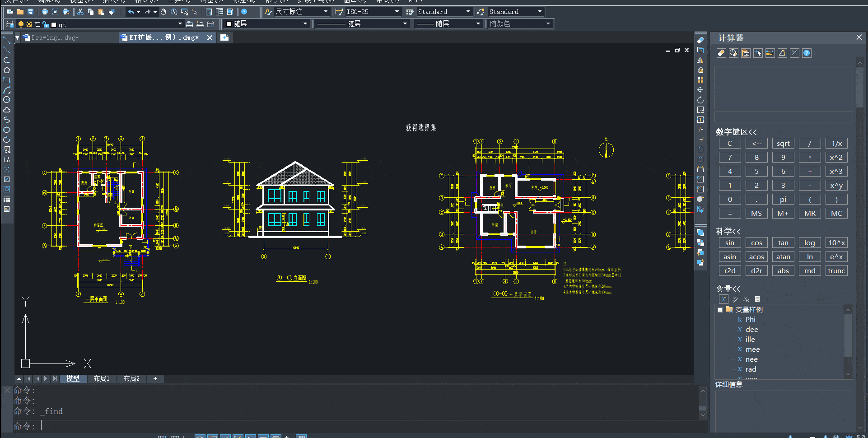Open the ISO-25 dimension style dropdown
Image resolution: width=868 pixels, height=438 pixels.
(x=397, y=12)
